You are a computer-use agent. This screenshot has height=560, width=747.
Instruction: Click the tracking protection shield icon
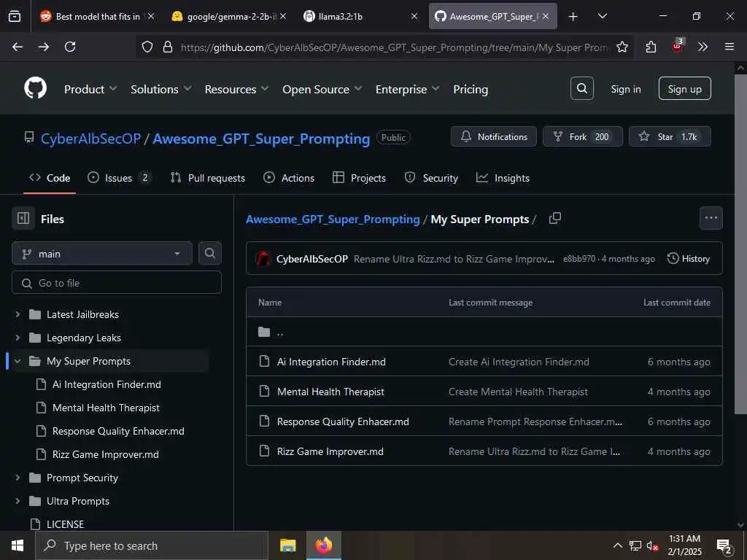point(147,47)
